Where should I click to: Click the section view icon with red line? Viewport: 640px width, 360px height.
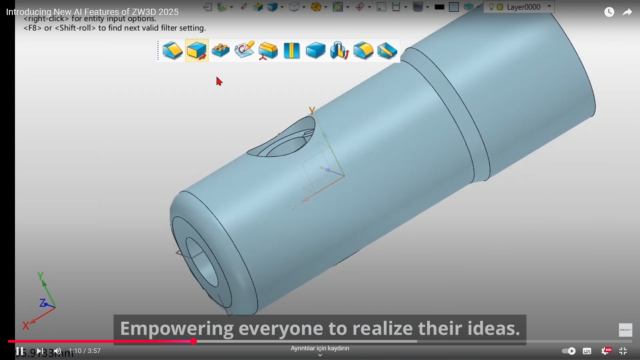click(x=396, y=7)
